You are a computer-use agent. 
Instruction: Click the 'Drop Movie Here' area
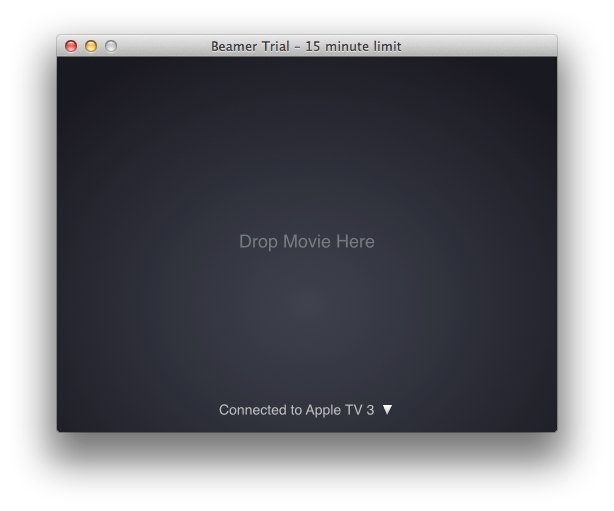point(307,242)
